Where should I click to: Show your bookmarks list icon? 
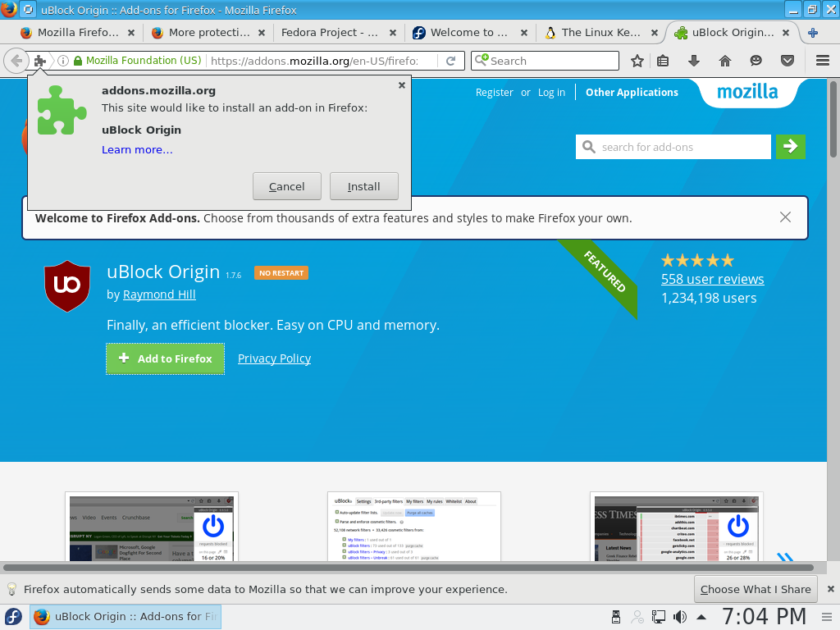pos(663,61)
